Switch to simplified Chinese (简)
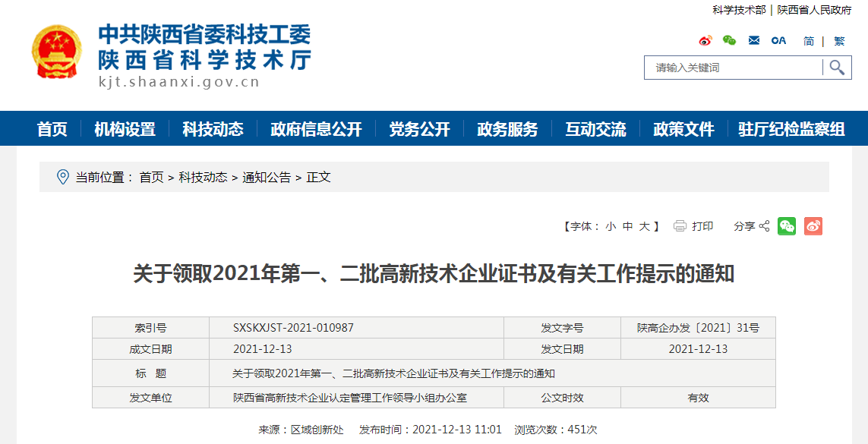This screenshot has height=444, width=868. 809,41
